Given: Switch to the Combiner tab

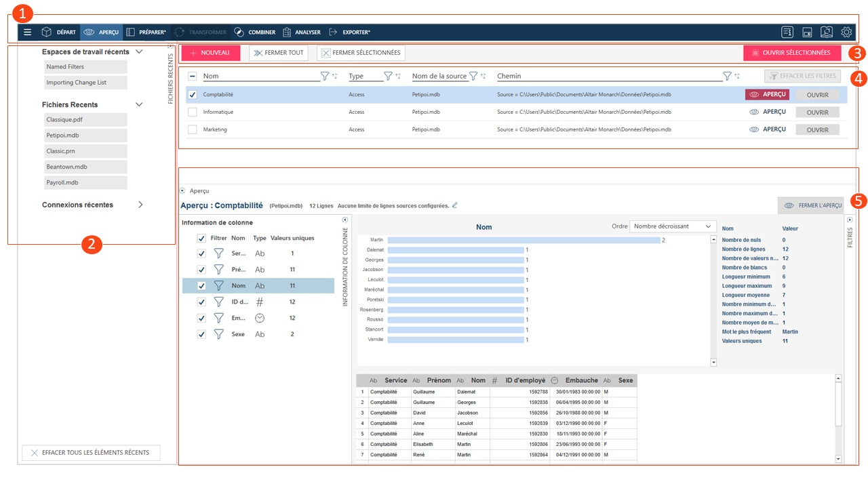Looking at the screenshot, I should (x=255, y=32).
